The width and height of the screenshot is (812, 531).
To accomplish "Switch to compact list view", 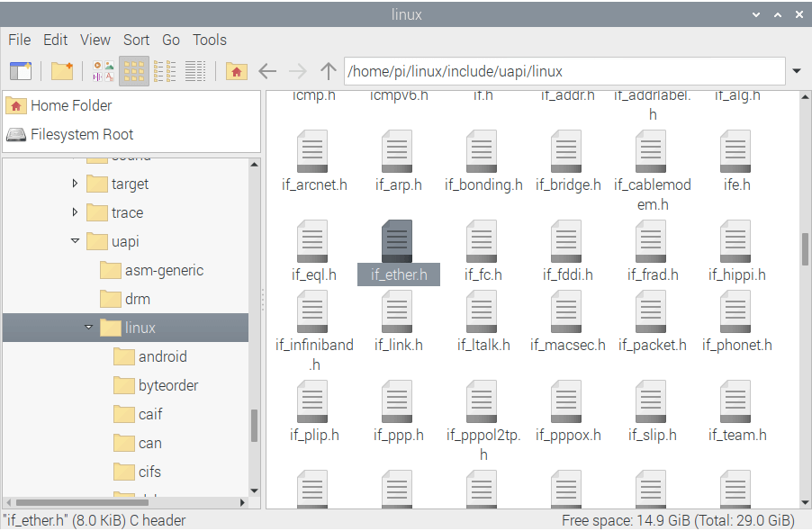I will (x=165, y=71).
